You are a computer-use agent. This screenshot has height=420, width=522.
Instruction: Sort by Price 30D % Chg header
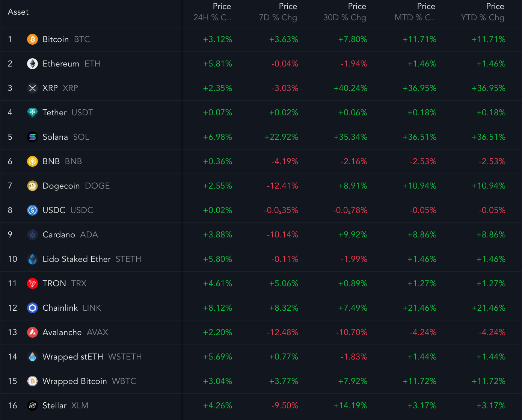(x=345, y=12)
